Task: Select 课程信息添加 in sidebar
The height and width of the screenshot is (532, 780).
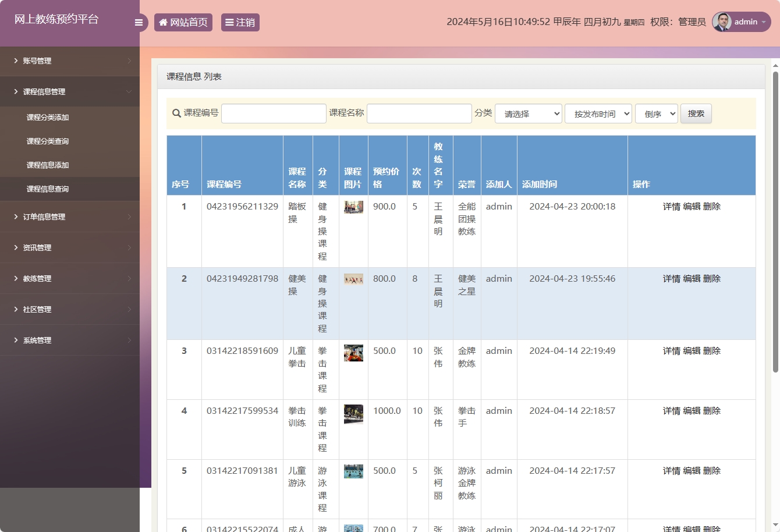Action: click(x=48, y=165)
